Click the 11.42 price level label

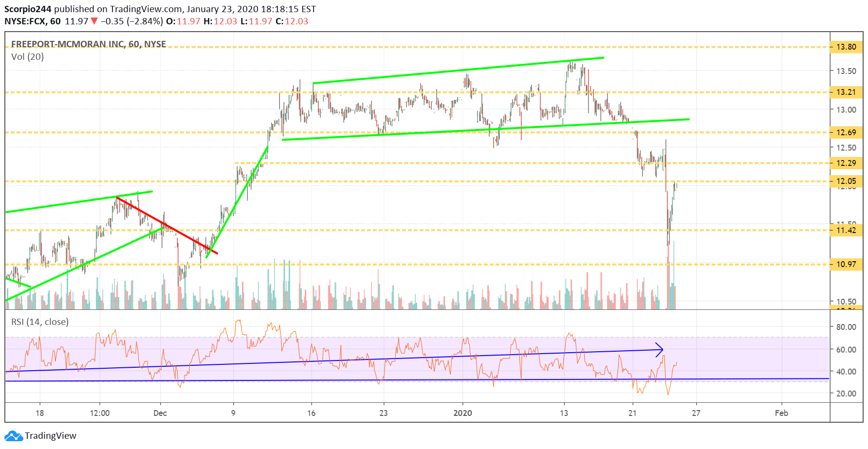(x=846, y=230)
